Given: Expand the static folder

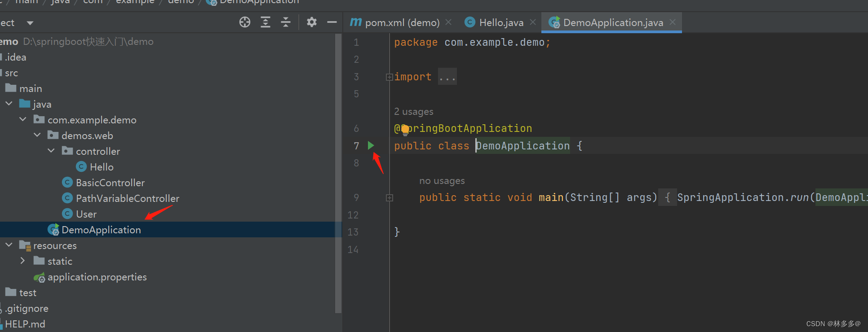Looking at the screenshot, I should (x=23, y=261).
